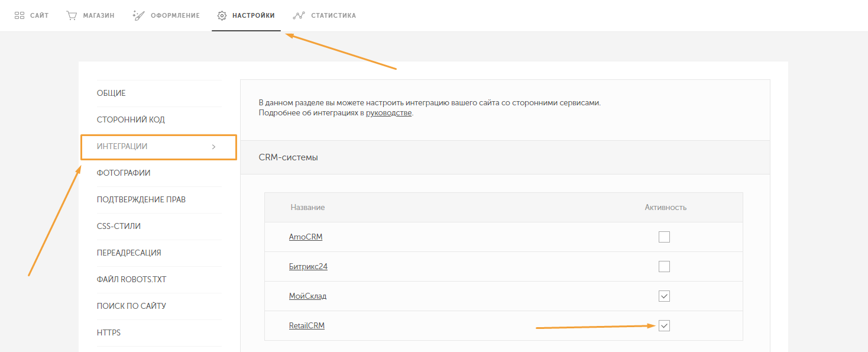
Task: Select Сторонний код in the sidebar
Action: click(131, 120)
